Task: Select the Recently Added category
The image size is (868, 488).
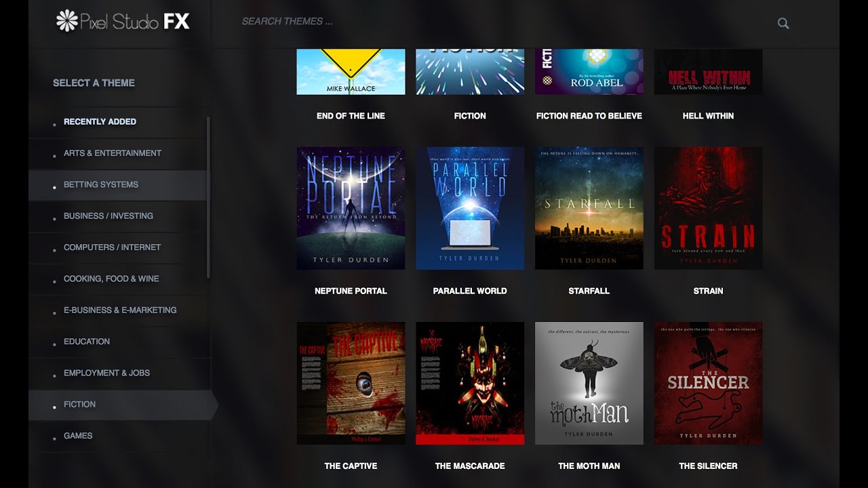Action: point(119,122)
